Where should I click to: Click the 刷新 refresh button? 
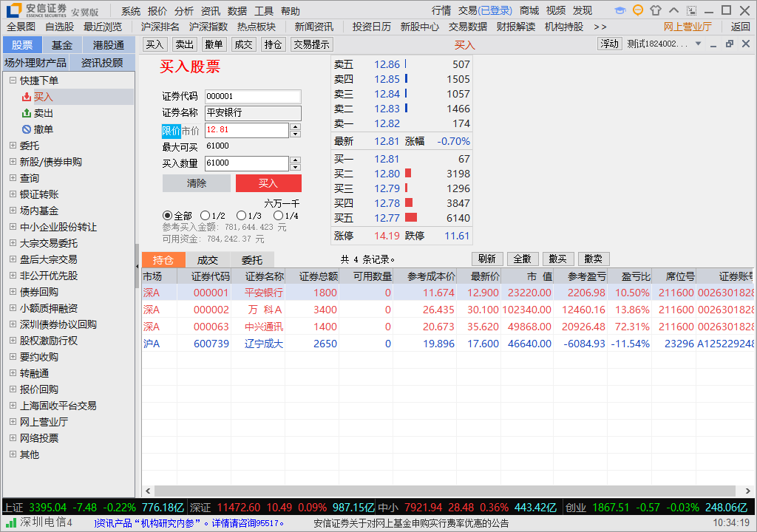click(x=487, y=259)
